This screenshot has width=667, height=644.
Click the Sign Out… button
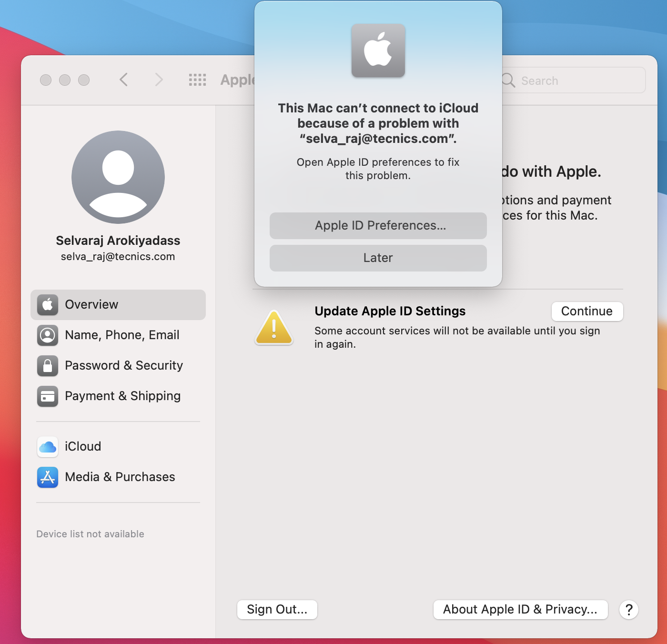277,610
